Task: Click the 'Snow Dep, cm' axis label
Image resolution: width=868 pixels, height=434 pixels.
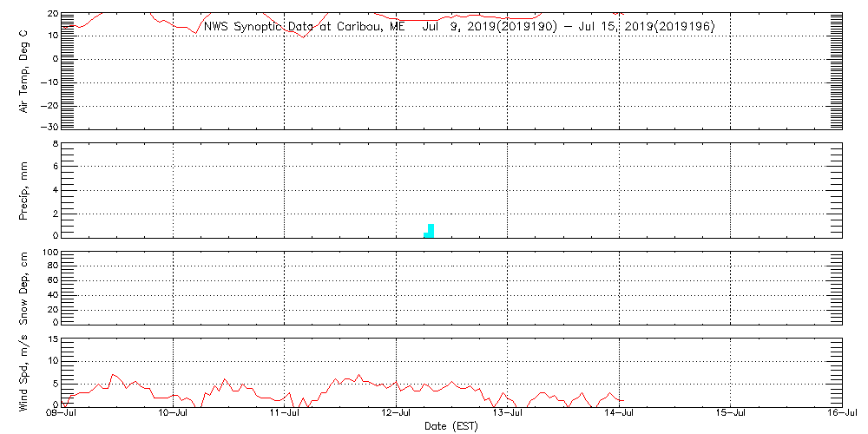Action: tap(24, 288)
